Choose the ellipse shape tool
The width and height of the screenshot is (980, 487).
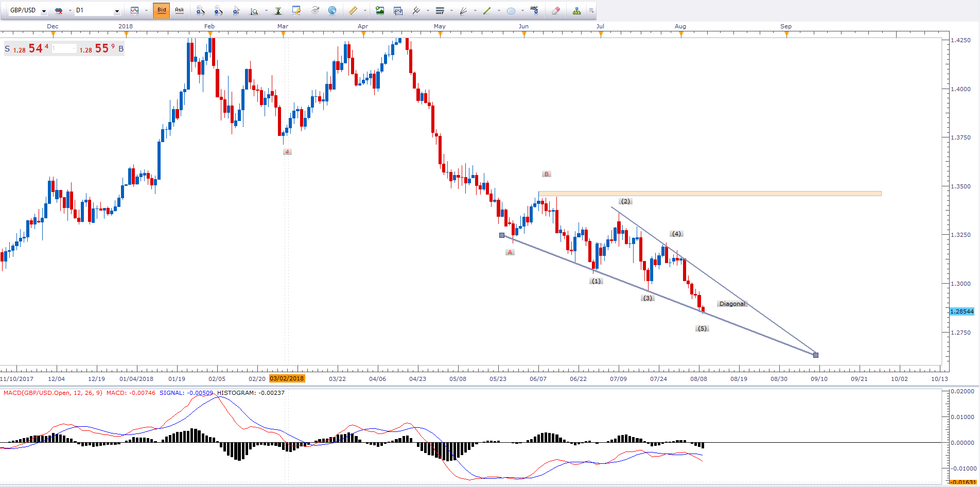click(511, 10)
